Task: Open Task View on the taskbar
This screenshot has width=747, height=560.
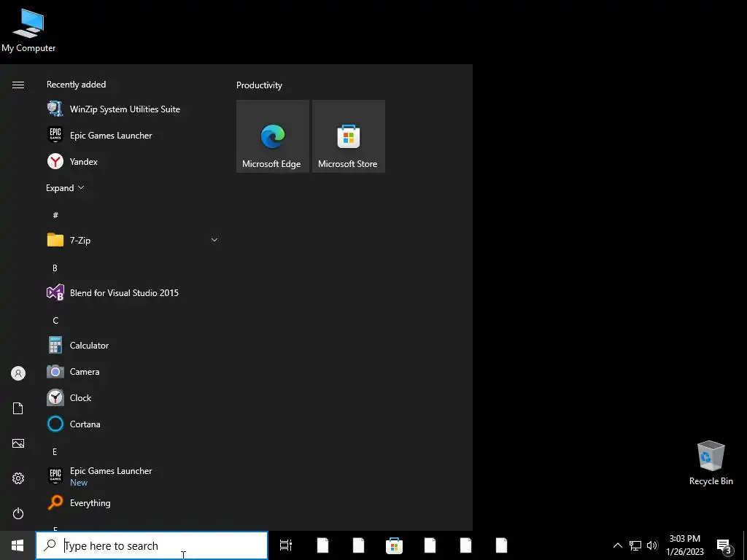Action: point(286,545)
